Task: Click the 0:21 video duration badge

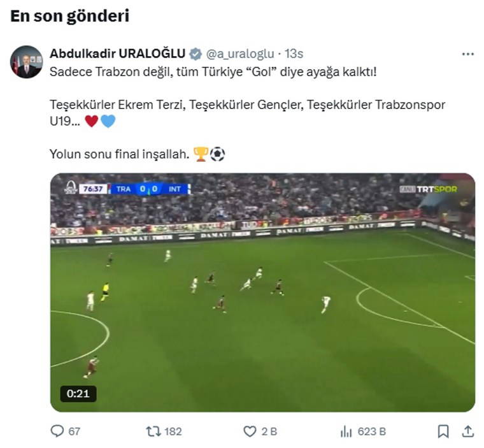Action: tap(78, 393)
